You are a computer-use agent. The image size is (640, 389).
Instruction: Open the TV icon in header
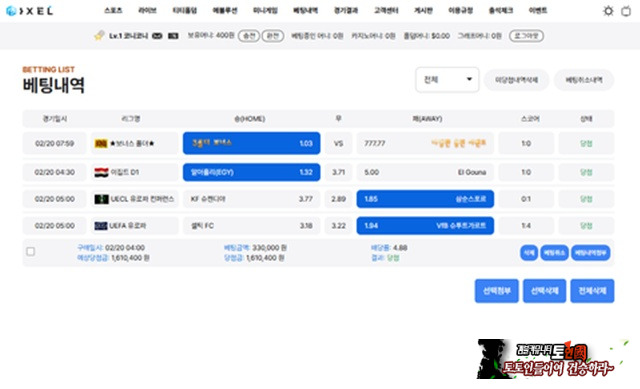626,11
